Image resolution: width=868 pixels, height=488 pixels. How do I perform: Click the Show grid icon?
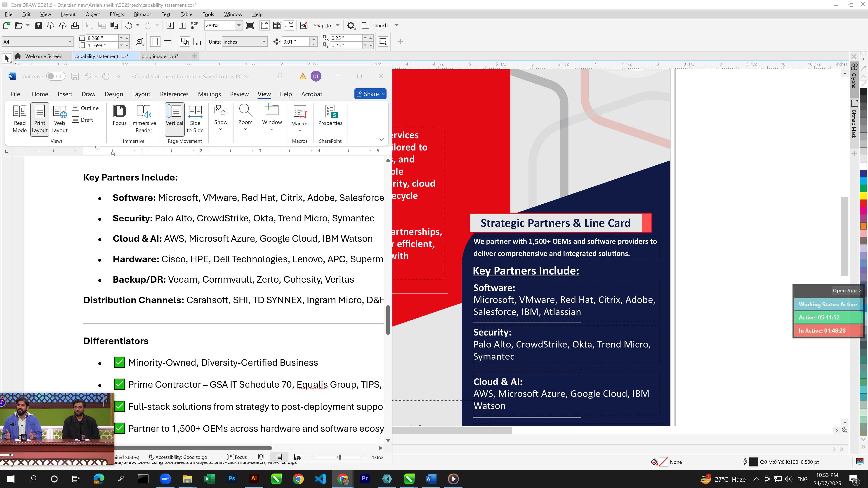[277, 25]
